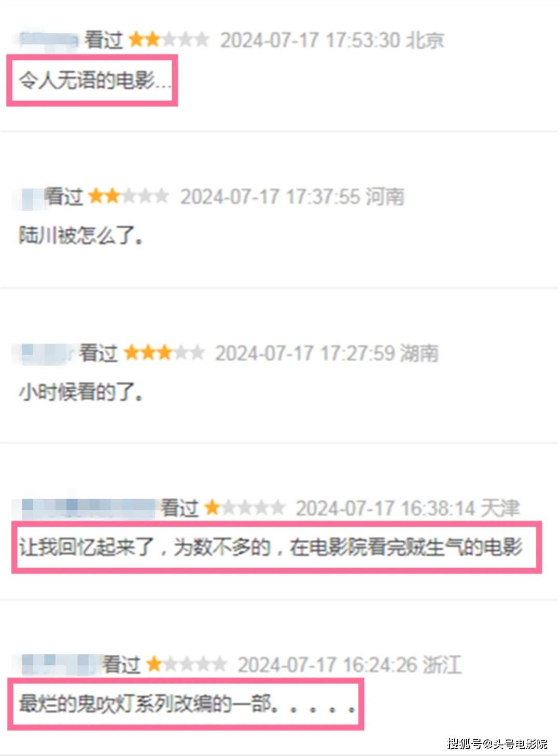Click the two-star rating of the Henan review
The width and height of the screenshot is (560, 756).
click(129, 196)
